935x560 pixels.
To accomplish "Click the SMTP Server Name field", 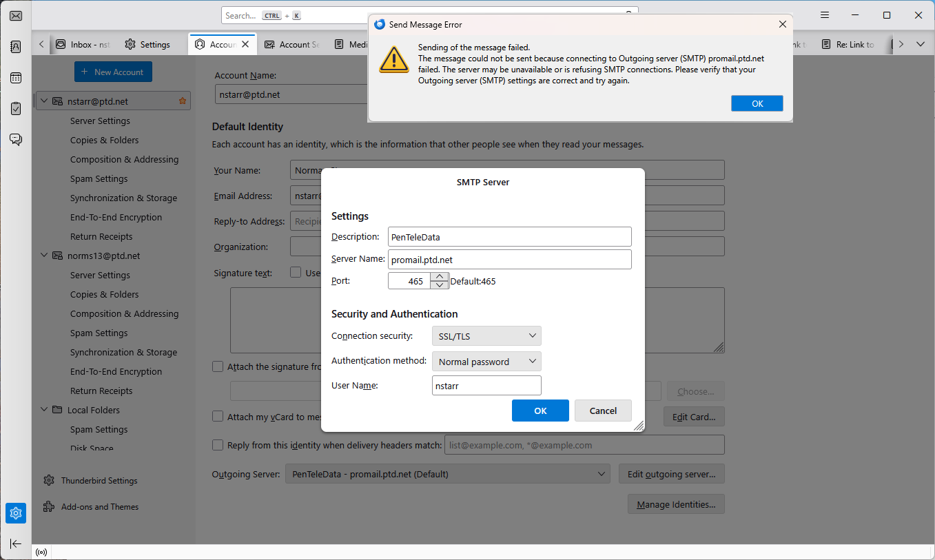I will point(510,260).
